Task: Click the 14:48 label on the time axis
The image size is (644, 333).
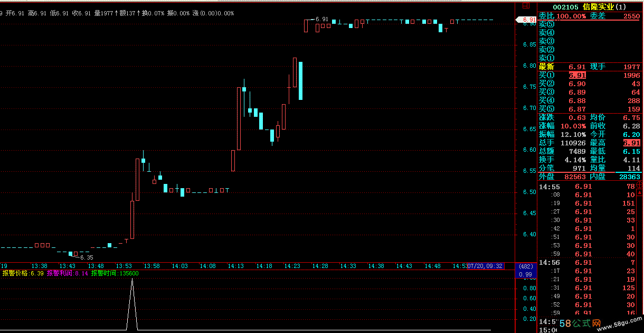Action: pos(433,266)
